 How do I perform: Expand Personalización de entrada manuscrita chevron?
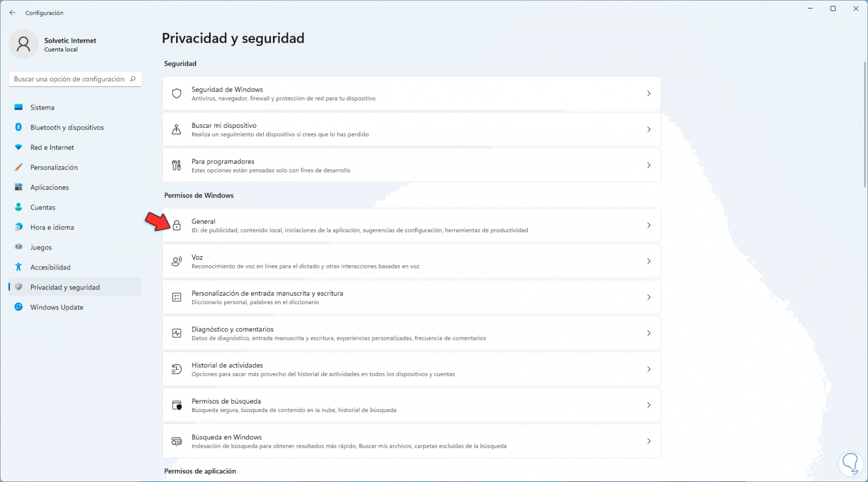point(649,297)
